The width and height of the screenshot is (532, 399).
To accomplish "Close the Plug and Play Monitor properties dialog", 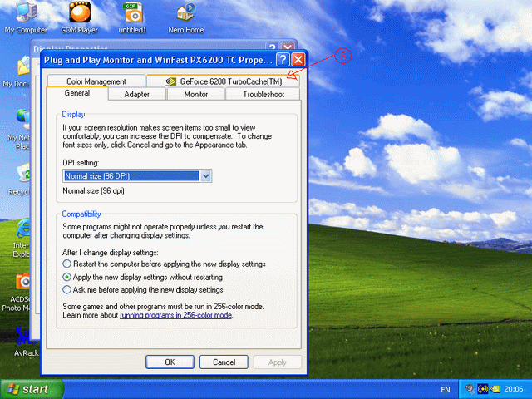I will (298, 60).
